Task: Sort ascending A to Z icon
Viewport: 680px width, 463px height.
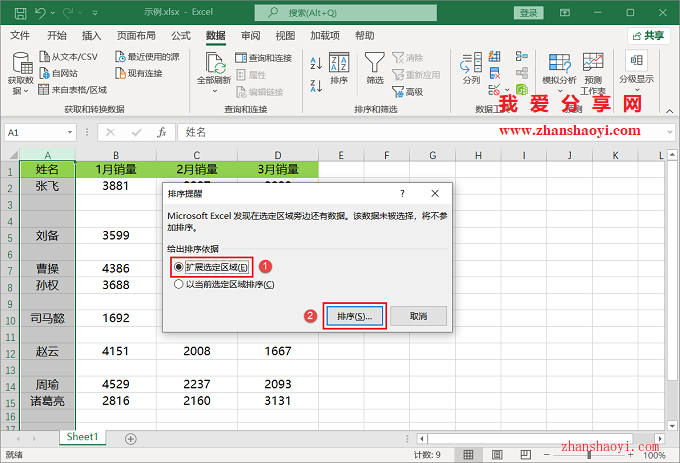Action: click(316, 63)
